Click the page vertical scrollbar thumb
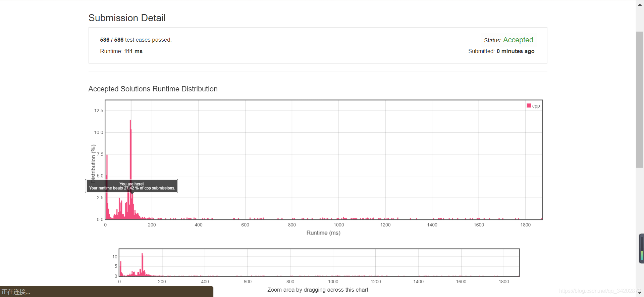The height and width of the screenshot is (297, 644). click(x=640, y=99)
